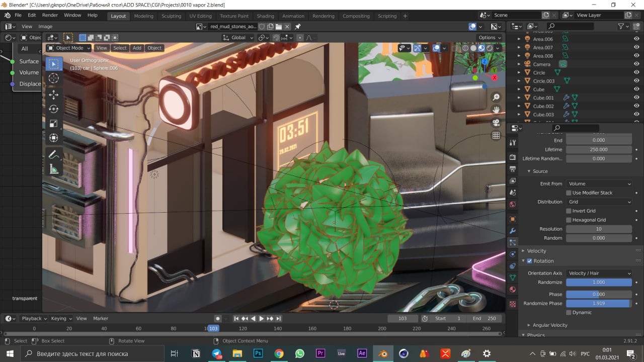Viewport: 644px width, 362px height.
Task: Switch to Modeling workspace tab
Action: tap(143, 16)
